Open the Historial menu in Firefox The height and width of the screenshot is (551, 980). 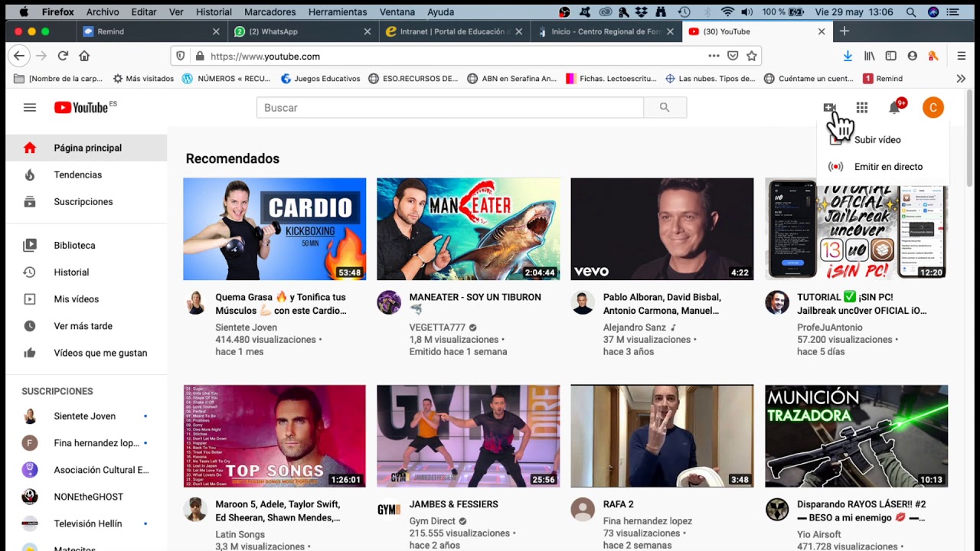[x=214, y=12]
